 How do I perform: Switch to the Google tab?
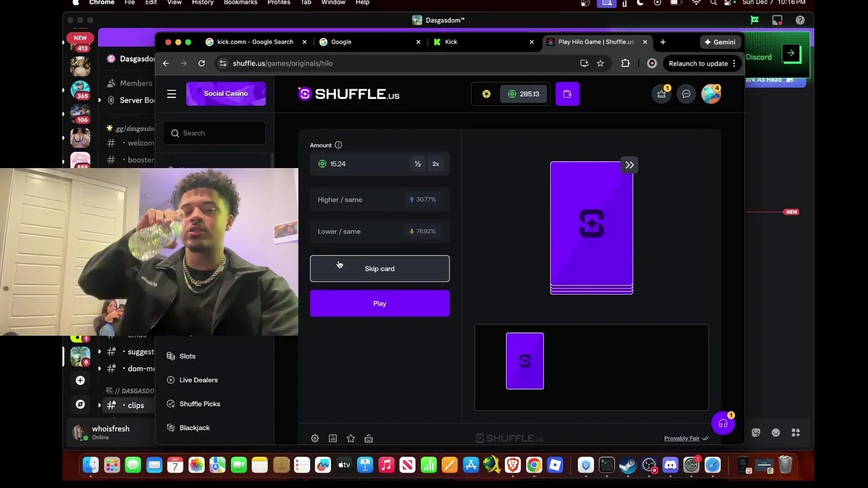coord(370,42)
